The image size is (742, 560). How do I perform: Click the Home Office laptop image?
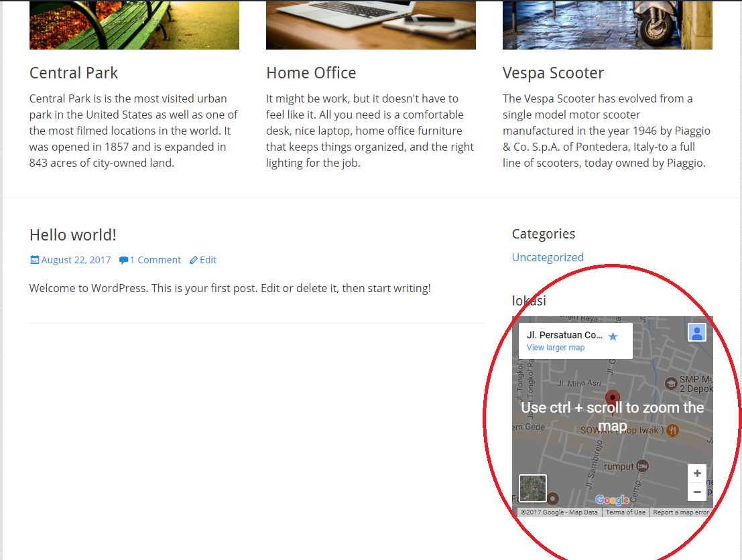coord(371,25)
